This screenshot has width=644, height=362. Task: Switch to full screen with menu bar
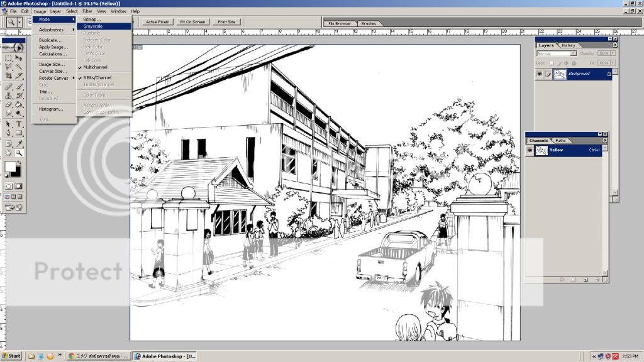click(14, 197)
